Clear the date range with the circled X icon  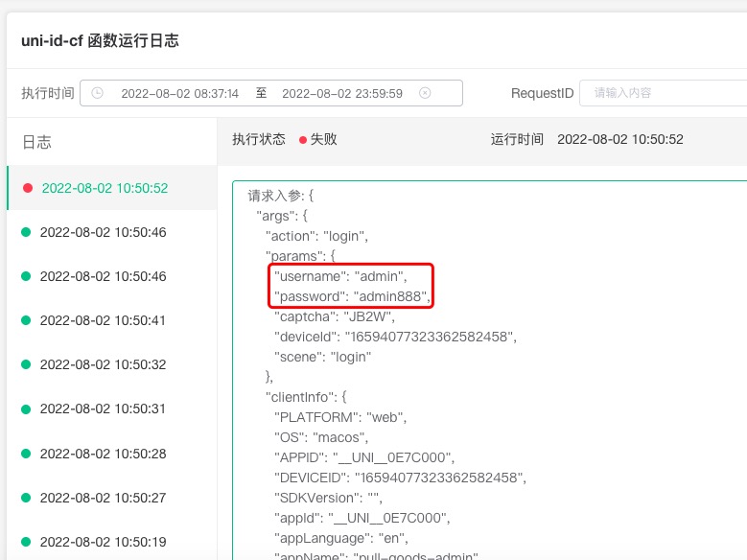425,93
